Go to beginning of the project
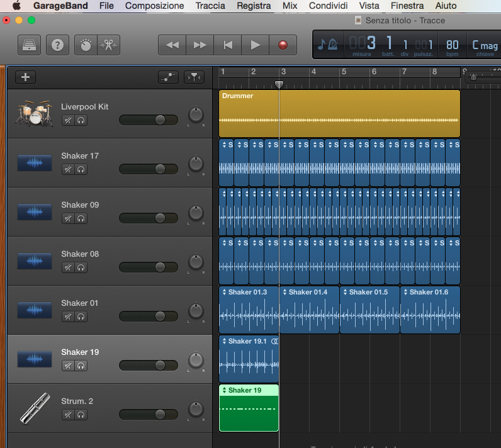Screen dimensions: 501x448 227,45
